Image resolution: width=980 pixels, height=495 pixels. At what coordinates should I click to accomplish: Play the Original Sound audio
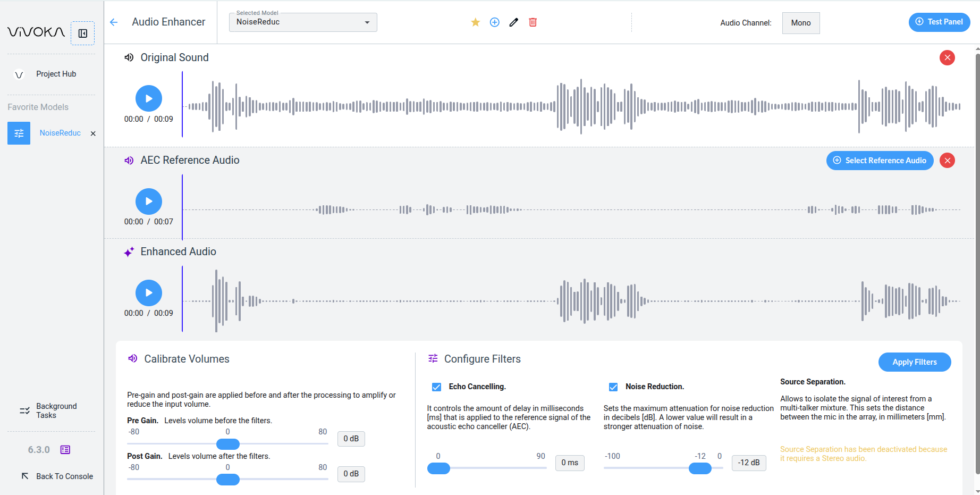149,98
